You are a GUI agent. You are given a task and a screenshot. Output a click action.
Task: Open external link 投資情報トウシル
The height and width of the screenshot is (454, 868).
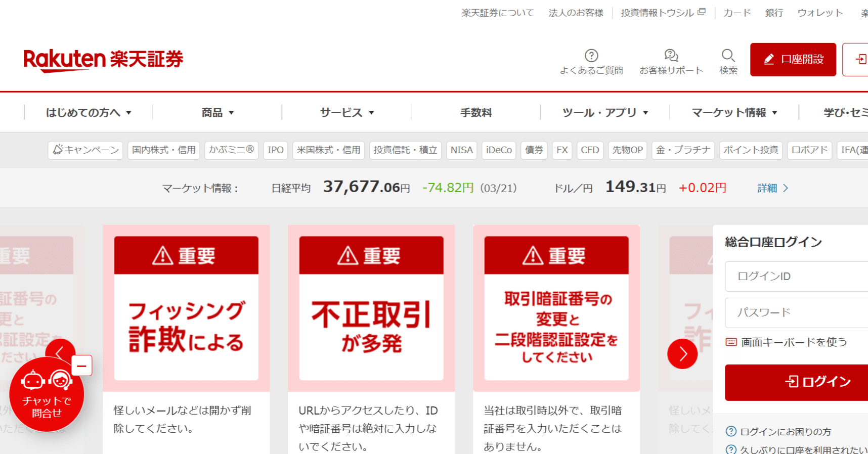point(663,13)
